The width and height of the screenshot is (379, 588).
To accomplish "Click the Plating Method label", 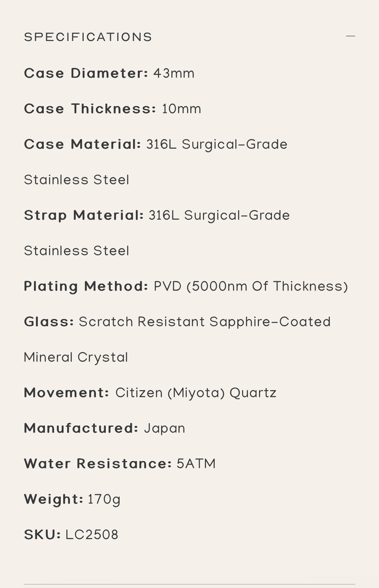I will 86,286.
